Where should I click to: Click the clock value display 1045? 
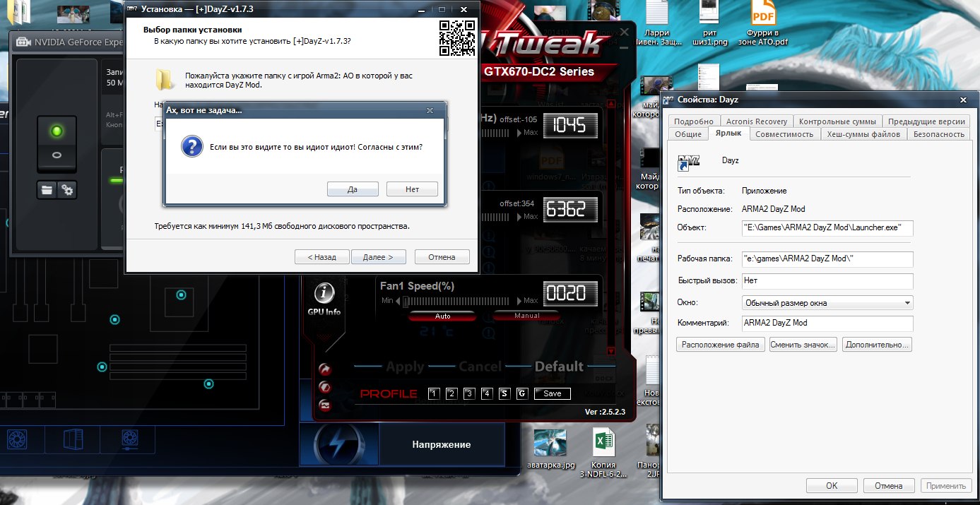(570, 126)
